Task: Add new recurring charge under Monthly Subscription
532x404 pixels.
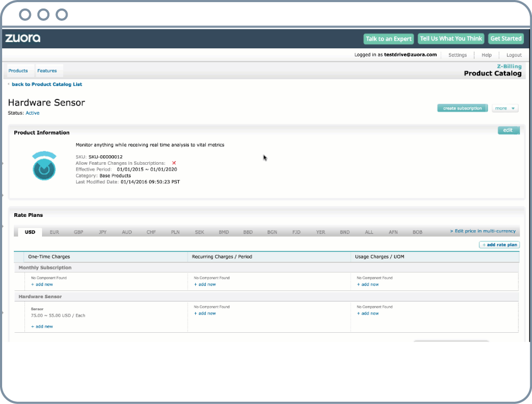Action: (x=206, y=284)
